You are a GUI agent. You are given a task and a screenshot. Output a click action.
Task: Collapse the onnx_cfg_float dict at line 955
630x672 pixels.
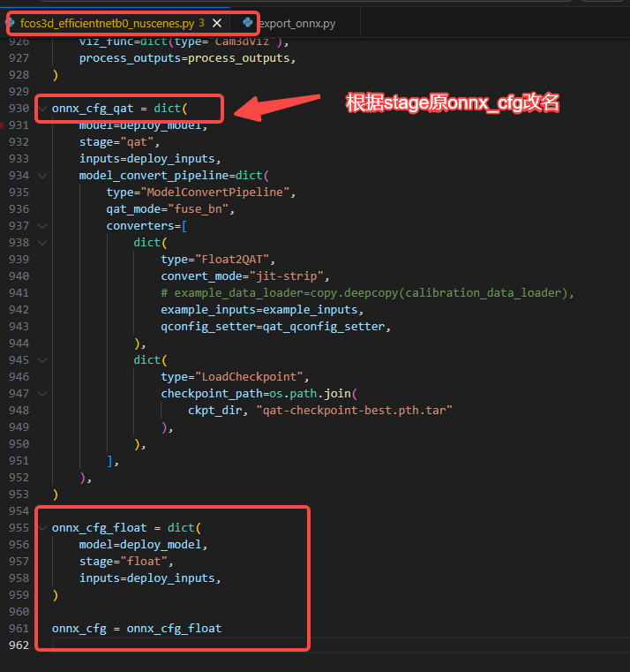pyautogui.click(x=42, y=528)
